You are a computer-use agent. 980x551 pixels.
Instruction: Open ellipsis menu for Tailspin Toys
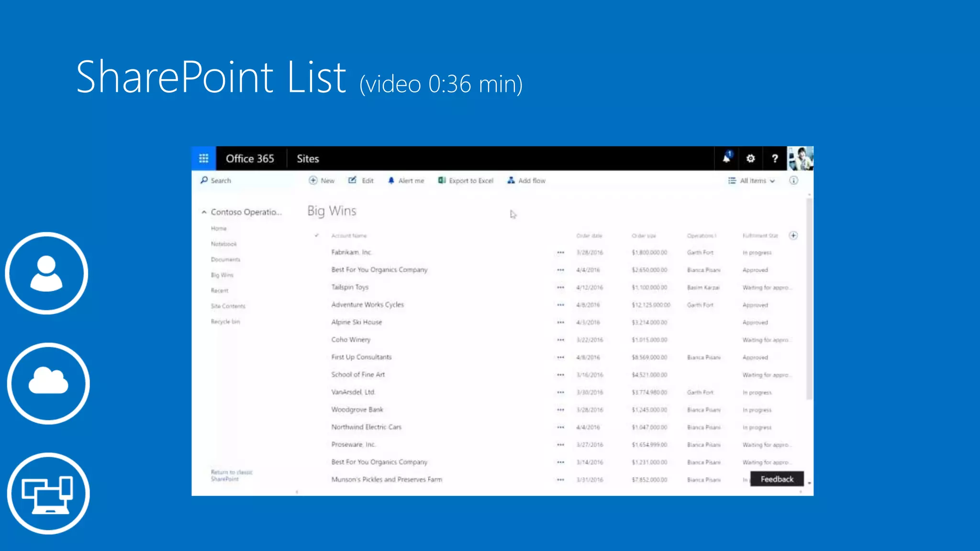pyautogui.click(x=560, y=287)
